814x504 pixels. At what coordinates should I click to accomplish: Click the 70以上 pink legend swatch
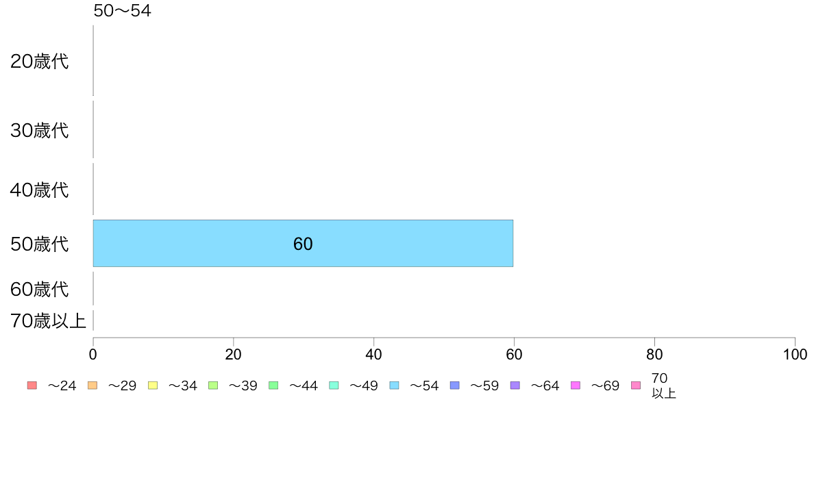pos(636,385)
